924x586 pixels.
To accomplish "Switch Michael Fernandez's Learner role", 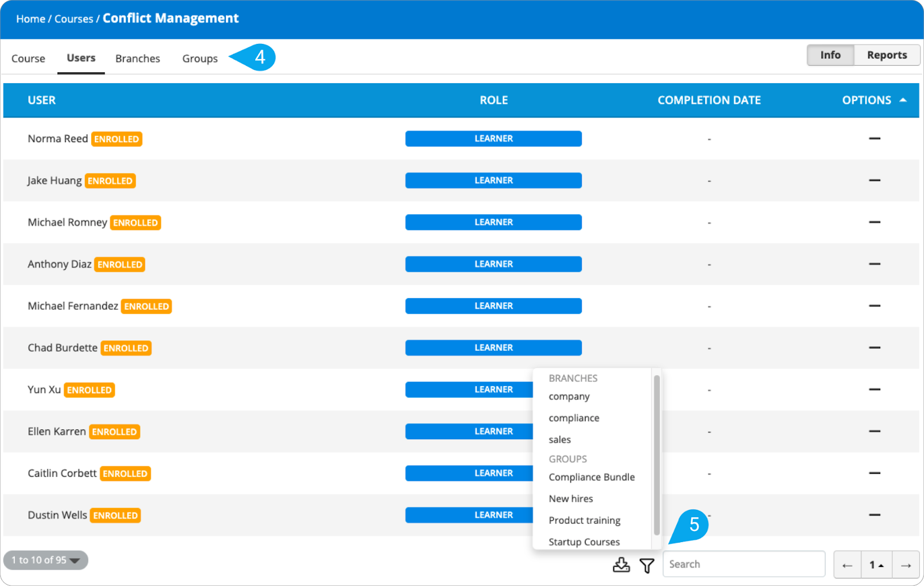I will click(x=493, y=306).
